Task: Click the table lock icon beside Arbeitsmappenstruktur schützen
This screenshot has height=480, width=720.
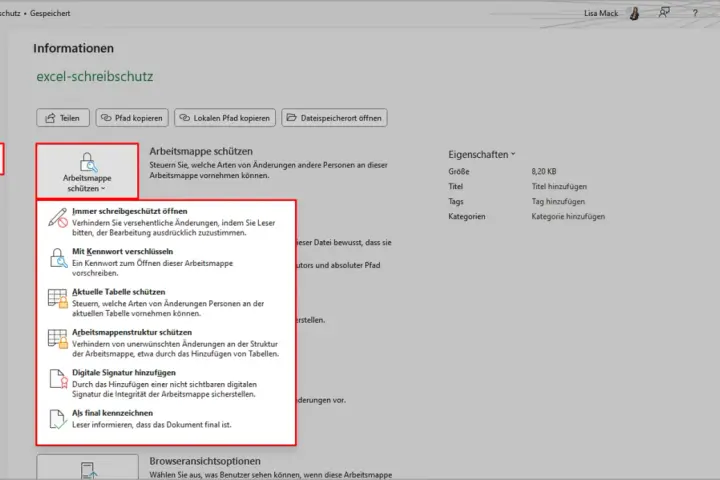Action: pyautogui.click(x=58, y=339)
